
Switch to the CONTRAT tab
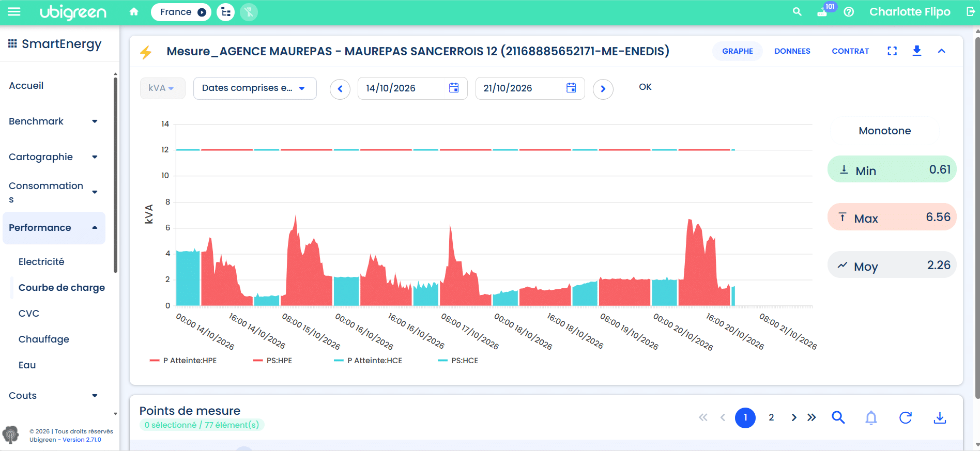pos(850,51)
